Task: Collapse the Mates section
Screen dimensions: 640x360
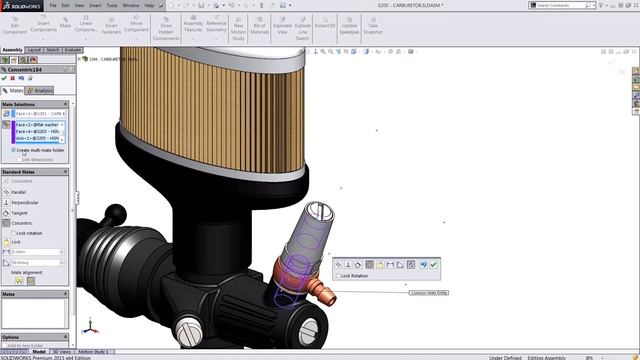Action: tap(65, 294)
